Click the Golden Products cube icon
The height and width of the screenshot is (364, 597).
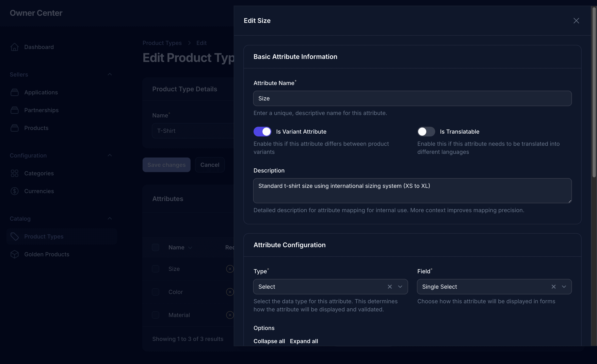[15, 254]
